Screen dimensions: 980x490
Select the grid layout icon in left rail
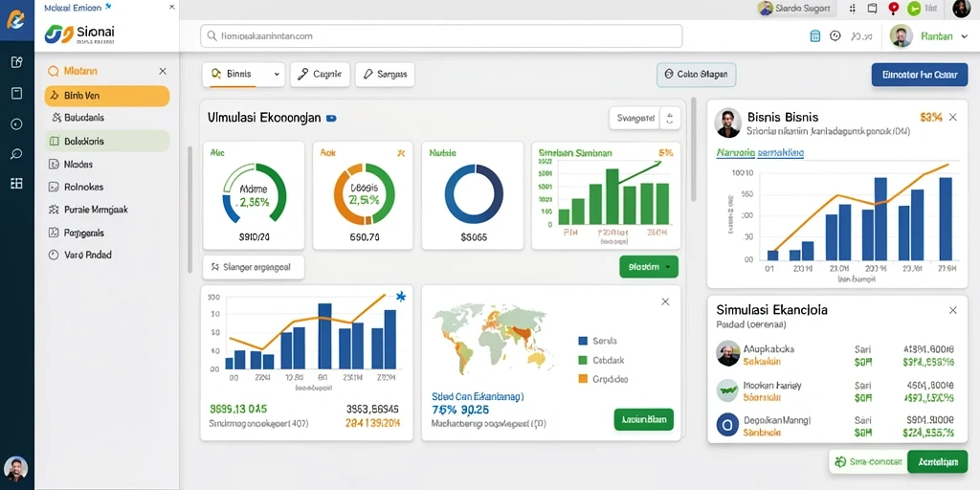(x=17, y=183)
